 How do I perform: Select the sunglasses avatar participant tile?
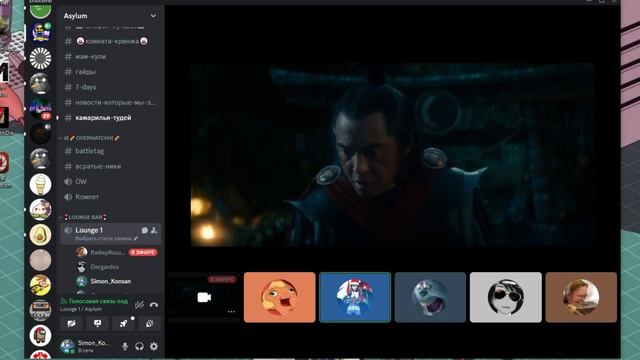coord(506,298)
